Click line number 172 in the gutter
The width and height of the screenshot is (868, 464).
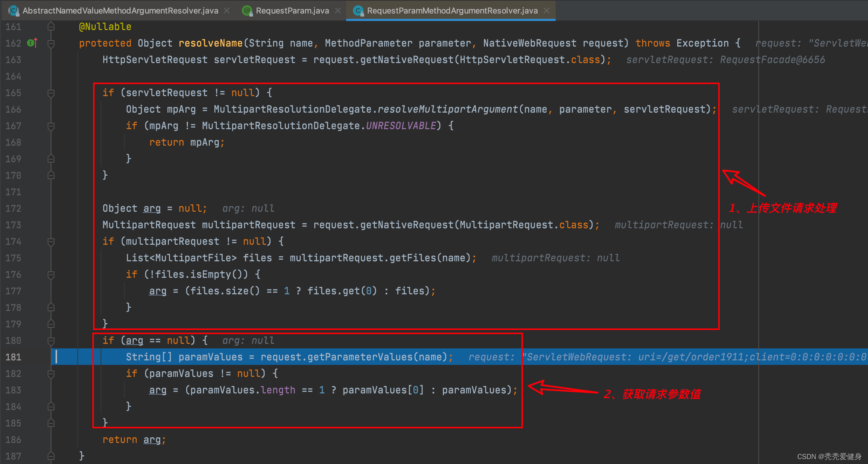tap(13, 208)
